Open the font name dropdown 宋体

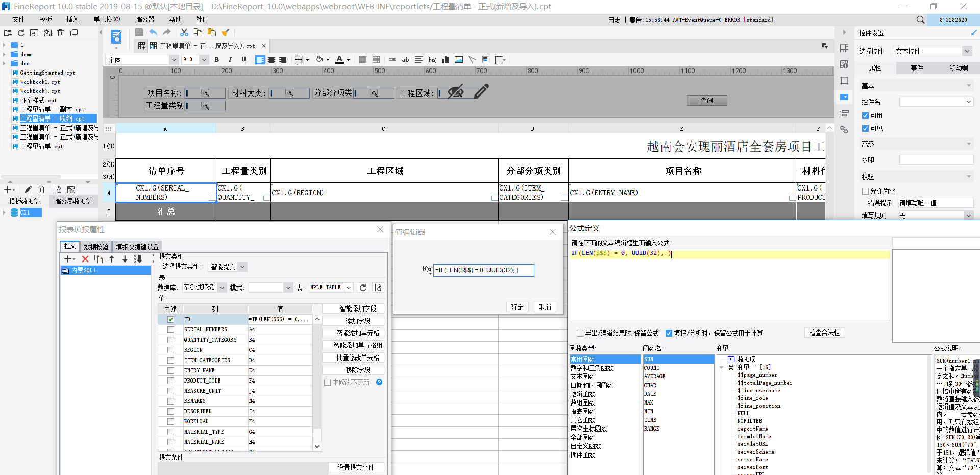click(174, 60)
